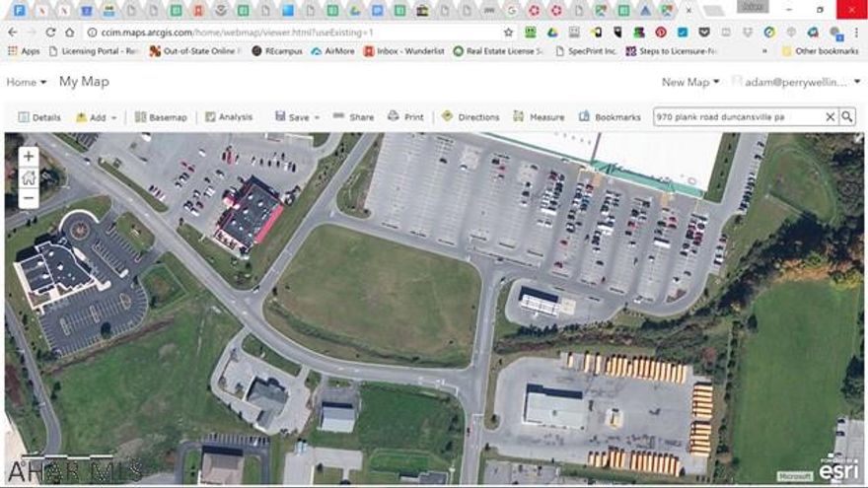Click the My Map title
Screen dimensions: 868x488
click(84, 82)
